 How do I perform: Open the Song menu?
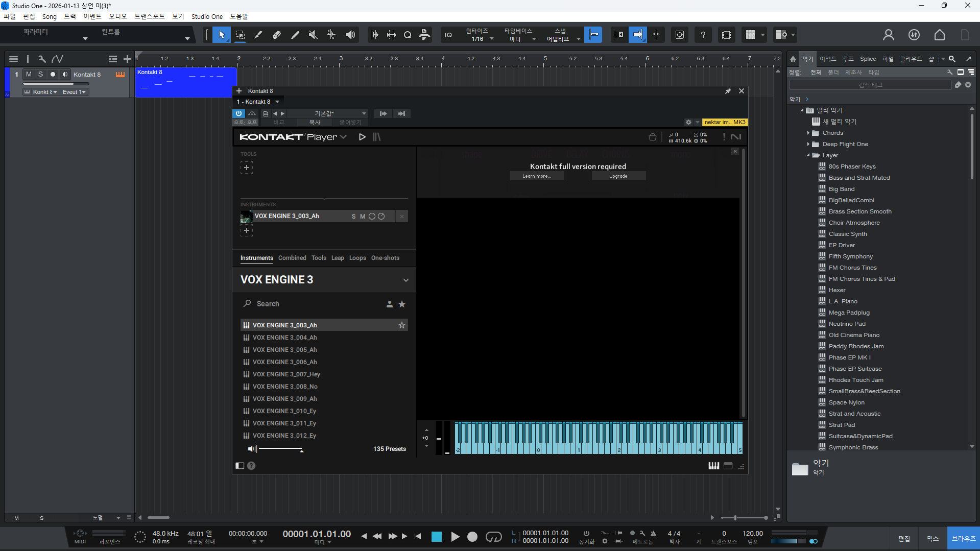(50, 16)
